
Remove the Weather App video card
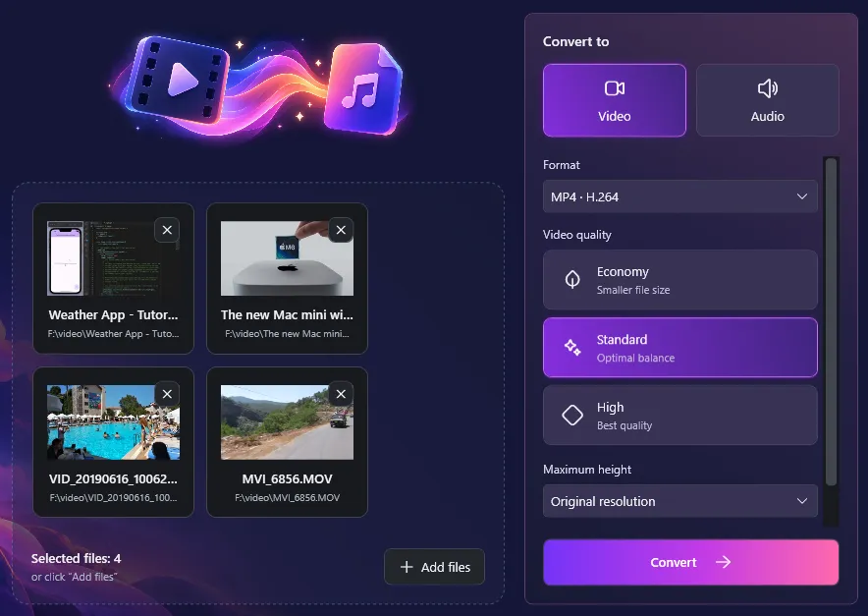coord(167,230)
